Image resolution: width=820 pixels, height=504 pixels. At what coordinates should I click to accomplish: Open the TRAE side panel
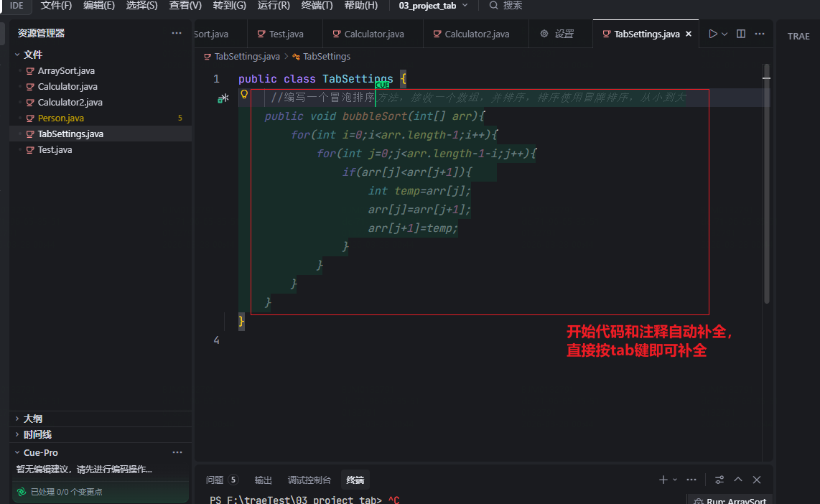click(798, 36)
